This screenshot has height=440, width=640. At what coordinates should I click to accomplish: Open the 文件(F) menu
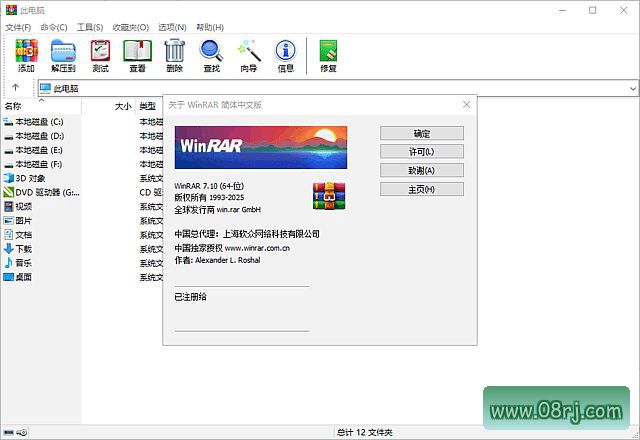click(x=18, y=27)
